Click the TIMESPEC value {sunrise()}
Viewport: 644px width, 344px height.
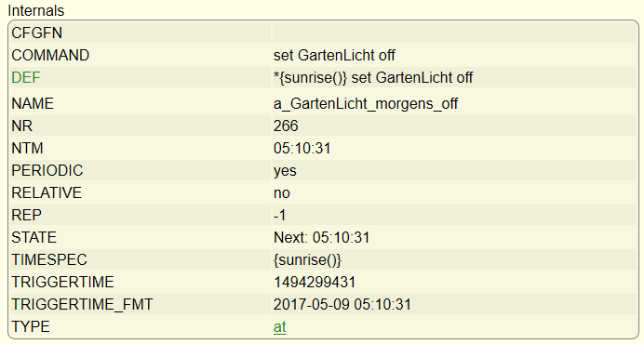tap(308, 259)
